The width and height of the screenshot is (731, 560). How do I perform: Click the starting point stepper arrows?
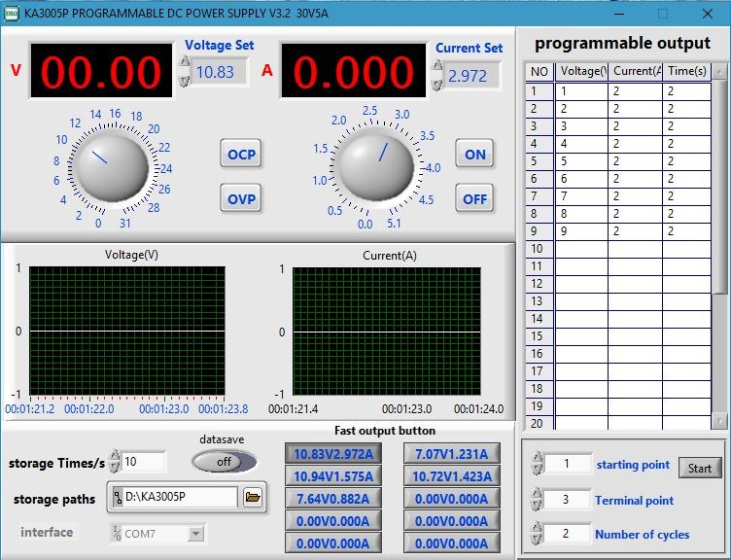537,465
